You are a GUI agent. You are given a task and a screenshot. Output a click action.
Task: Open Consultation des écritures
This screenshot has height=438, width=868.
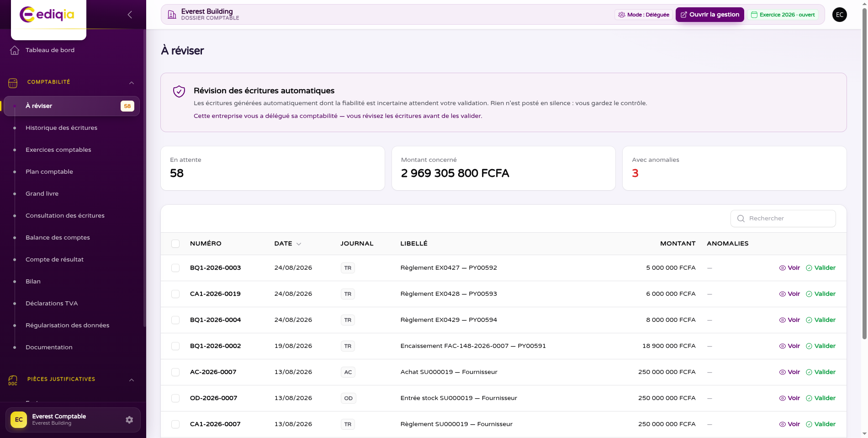pos(65,216)
